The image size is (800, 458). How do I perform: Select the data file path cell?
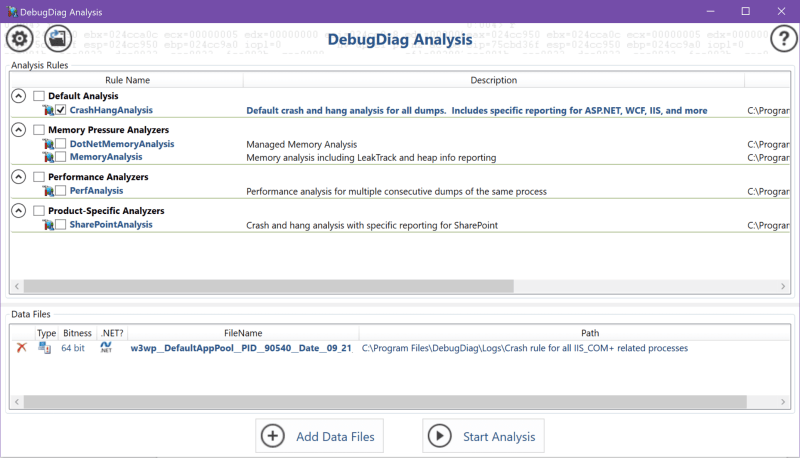pos(525,348)
